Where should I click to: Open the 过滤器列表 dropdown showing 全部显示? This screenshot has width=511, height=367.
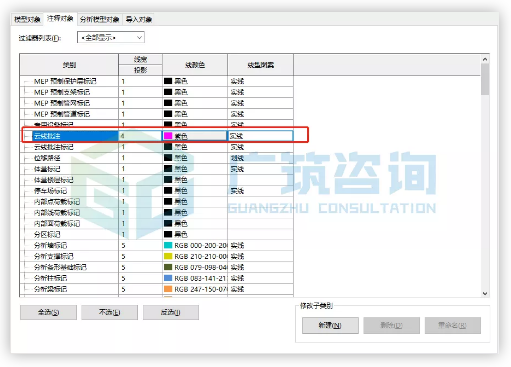click(111, 38)
